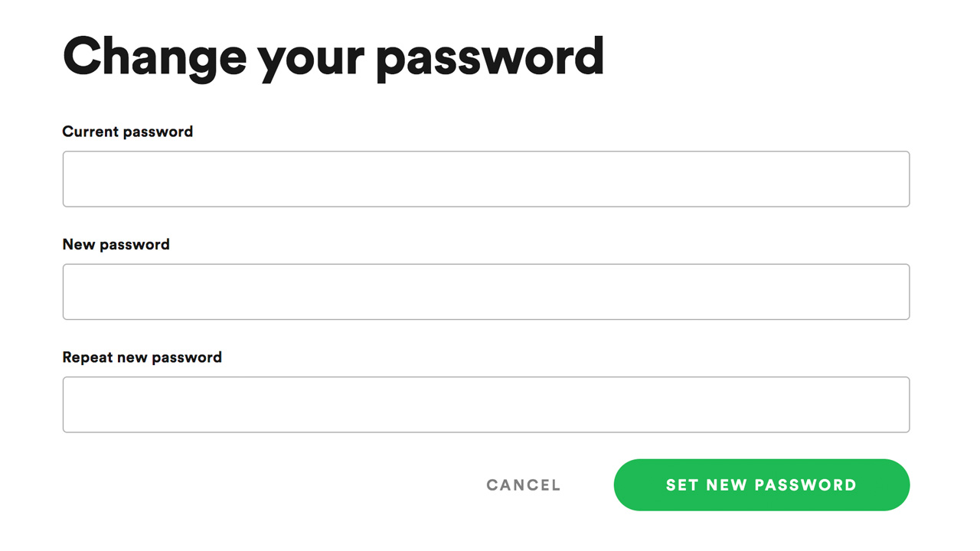Hit the gray Cancel text button

point(524,485)
